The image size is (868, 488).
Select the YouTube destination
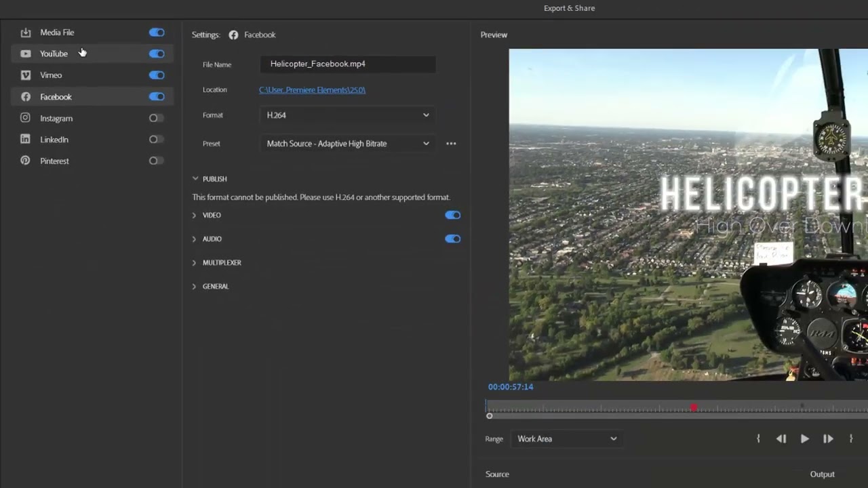click(92, 54)
